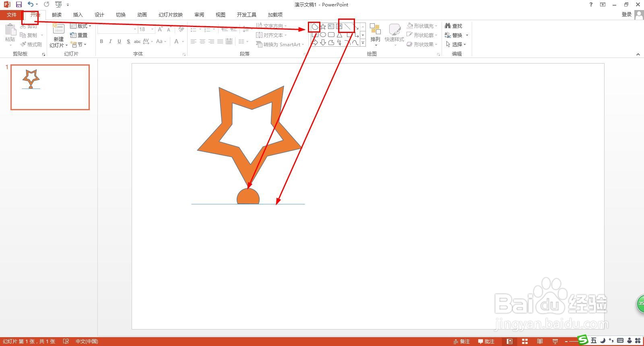Open Shape Fill (形状填充) dropdown
Viewport: 644px width, 346px height.
coord(422,26)
